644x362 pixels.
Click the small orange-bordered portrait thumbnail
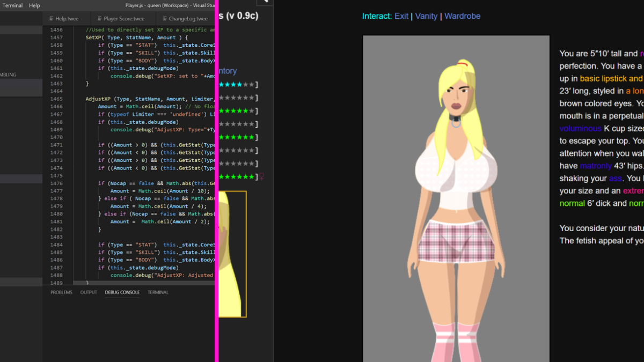click(233, 254)
